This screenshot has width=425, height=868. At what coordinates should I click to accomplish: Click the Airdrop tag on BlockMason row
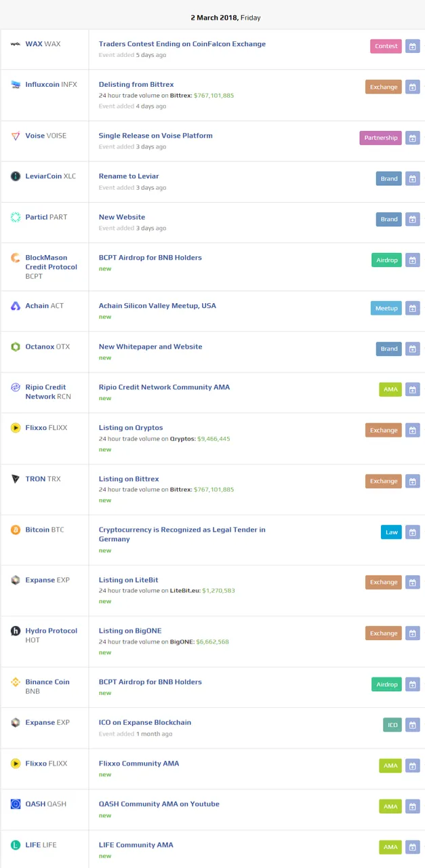pyautogui.click(x=387, y=260)
